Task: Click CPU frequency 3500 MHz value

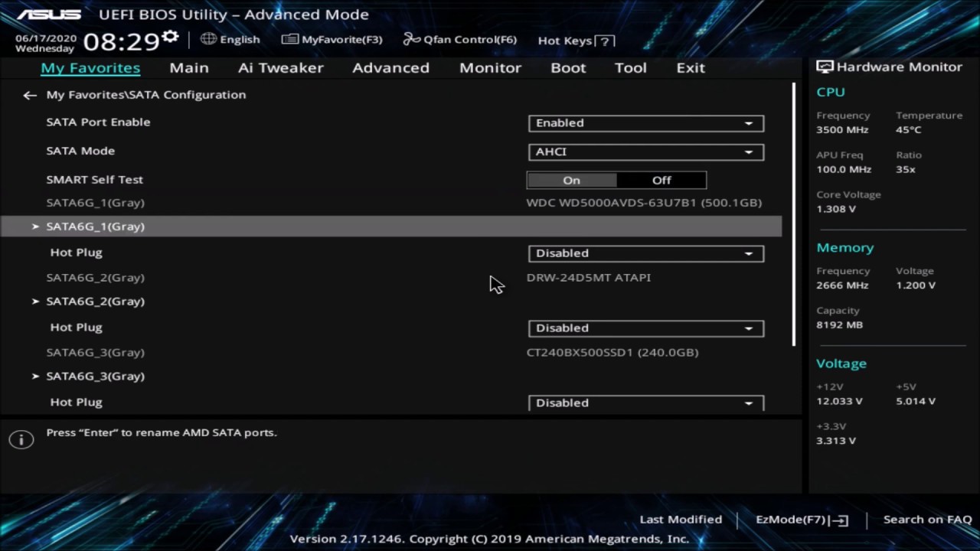Action: [841, 130]
